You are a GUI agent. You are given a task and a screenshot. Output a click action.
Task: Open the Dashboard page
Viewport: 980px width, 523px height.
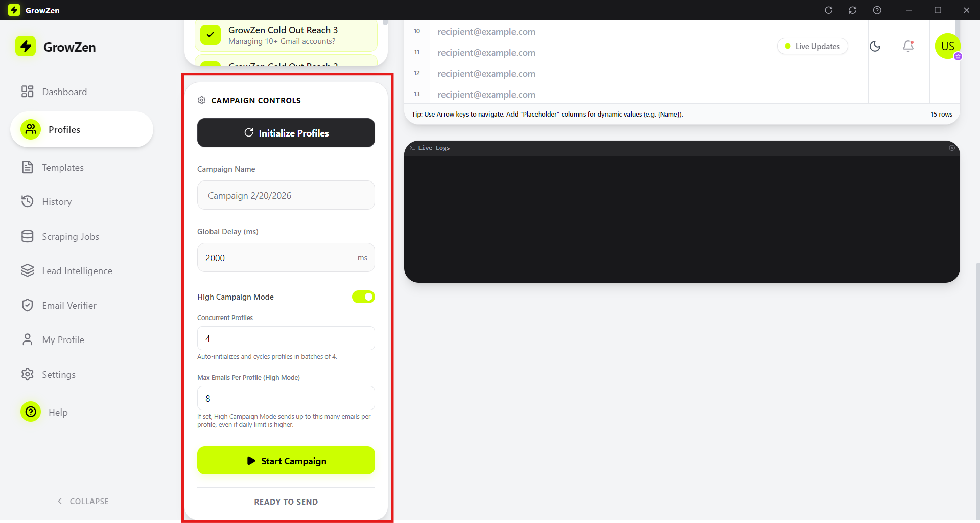click(x=64, y=92)
